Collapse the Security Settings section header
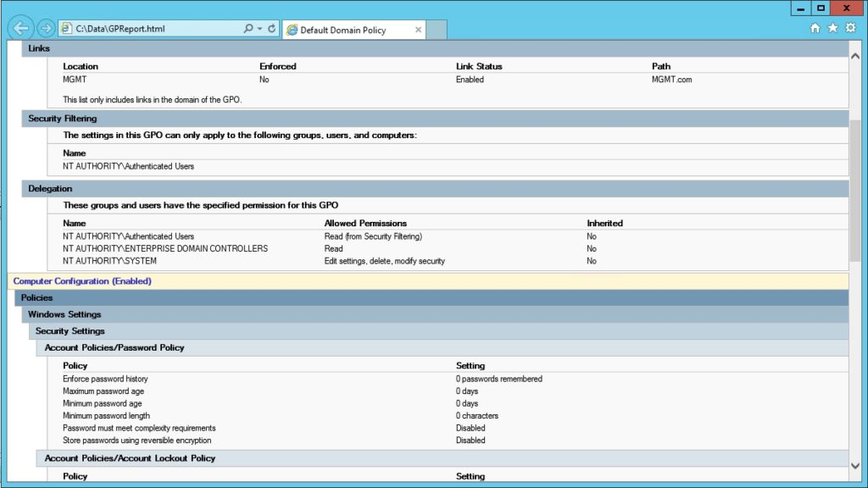868x488 pixels. pos(438,331)
